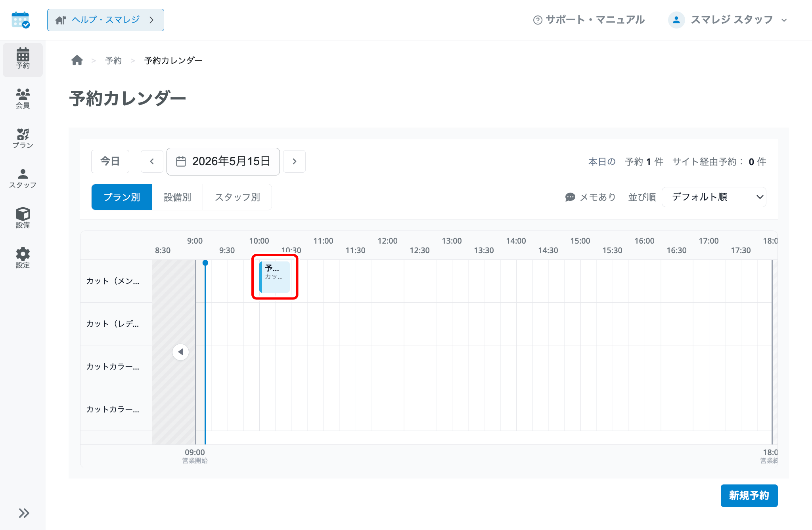The image size is (812, 530).
Task: Select the カット（レデ... plan row label
Action: click(x=113, y=324)
